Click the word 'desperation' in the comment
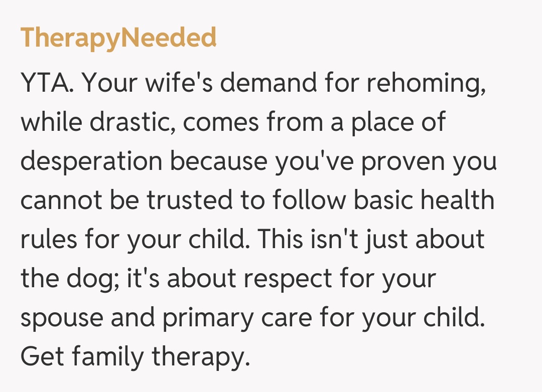 tap(91, 161)
